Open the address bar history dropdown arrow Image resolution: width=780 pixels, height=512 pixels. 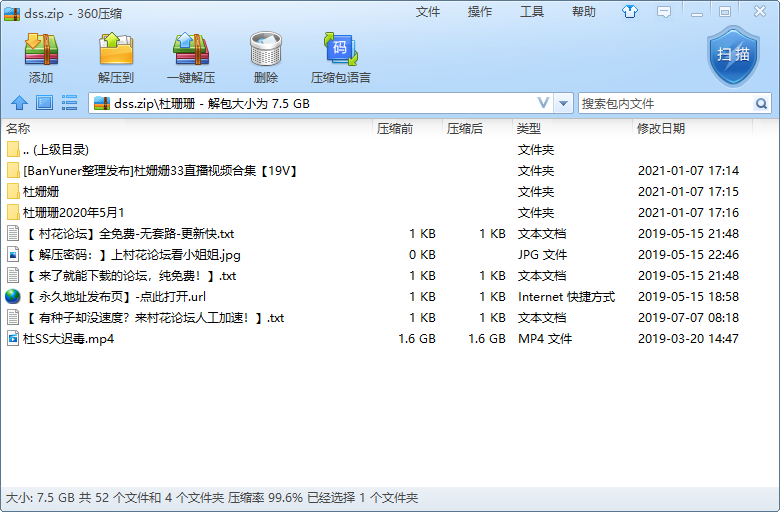point(563,103)
